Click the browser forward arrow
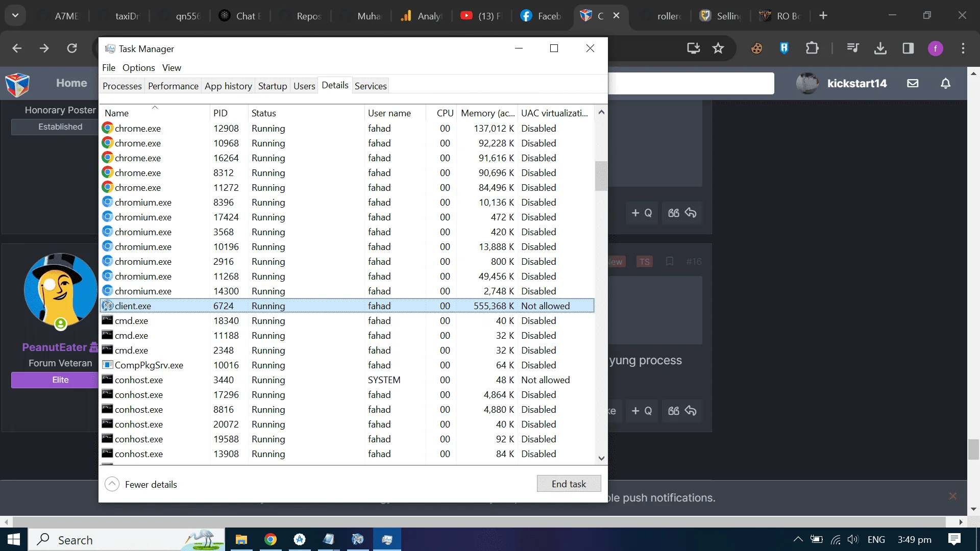Image resolution: width=980 pixels, height=551 pixels. (x=44, y=48)
